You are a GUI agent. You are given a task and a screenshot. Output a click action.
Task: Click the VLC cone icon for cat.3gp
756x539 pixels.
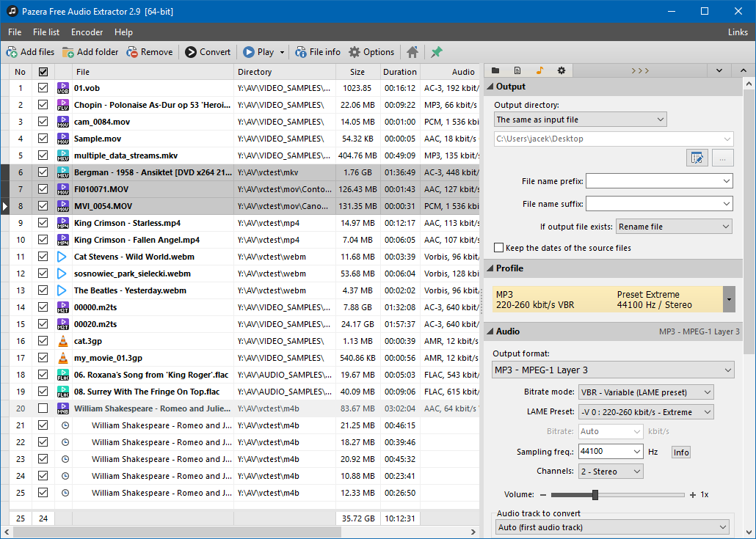click(x=63, y=341)
